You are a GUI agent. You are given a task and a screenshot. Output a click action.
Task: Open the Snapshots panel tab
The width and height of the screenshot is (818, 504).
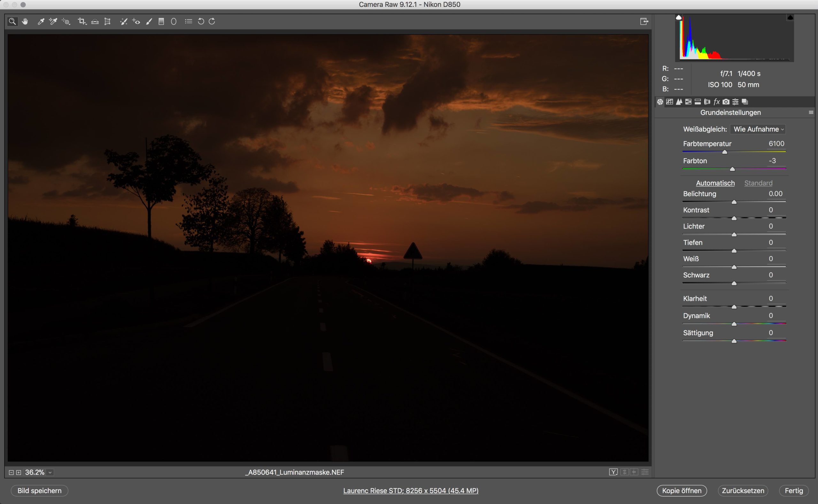(x=745, y=102)
